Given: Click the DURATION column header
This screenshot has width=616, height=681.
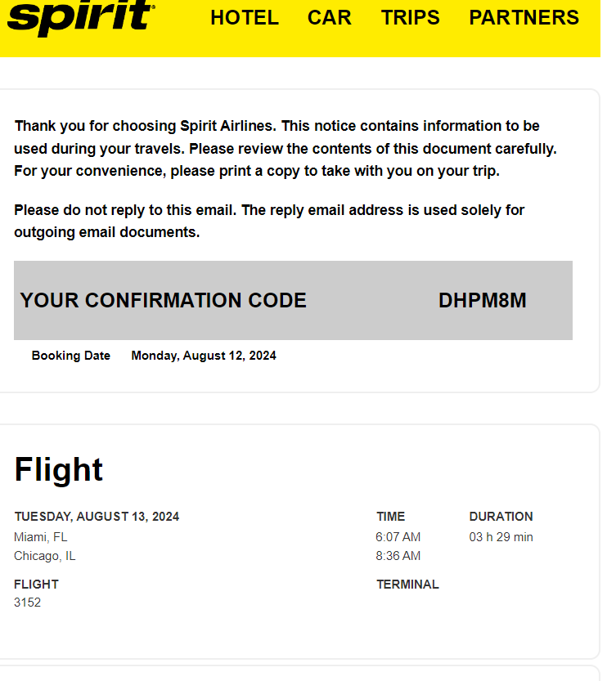Looking at the screenshot, I should (x=501, y=517).
